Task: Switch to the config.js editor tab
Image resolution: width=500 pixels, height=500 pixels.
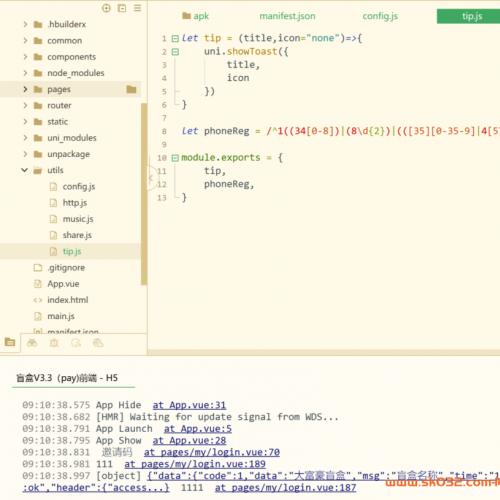Action: (380, 16)
